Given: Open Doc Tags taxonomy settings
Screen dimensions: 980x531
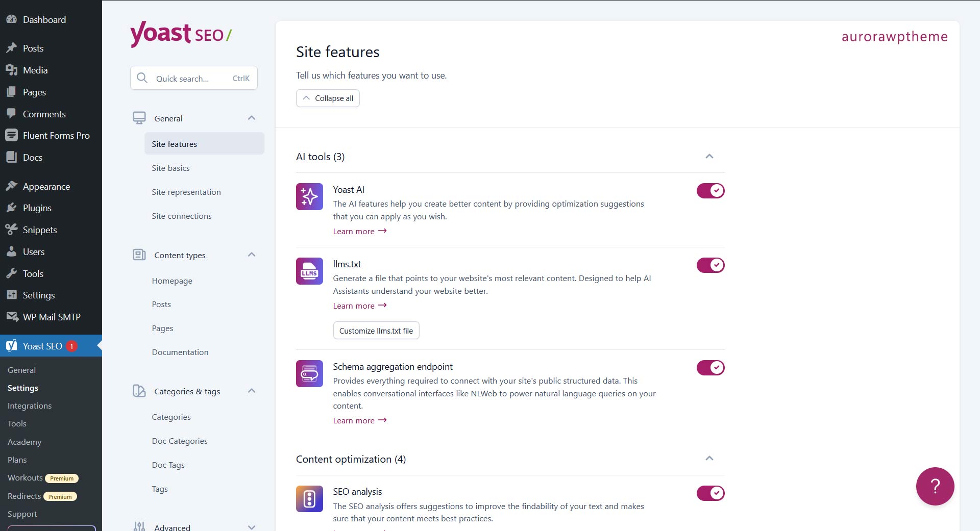Looking at the screenshot, I should pos(168,465).
